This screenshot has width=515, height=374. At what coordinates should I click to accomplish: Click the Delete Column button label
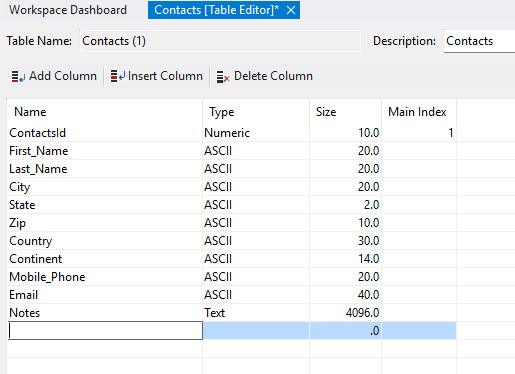[273, 76]
